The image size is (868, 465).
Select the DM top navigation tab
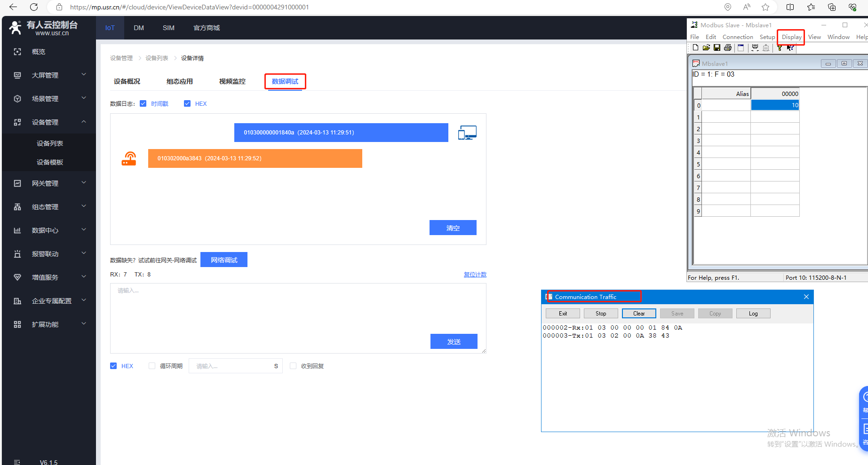pos(139,28)
